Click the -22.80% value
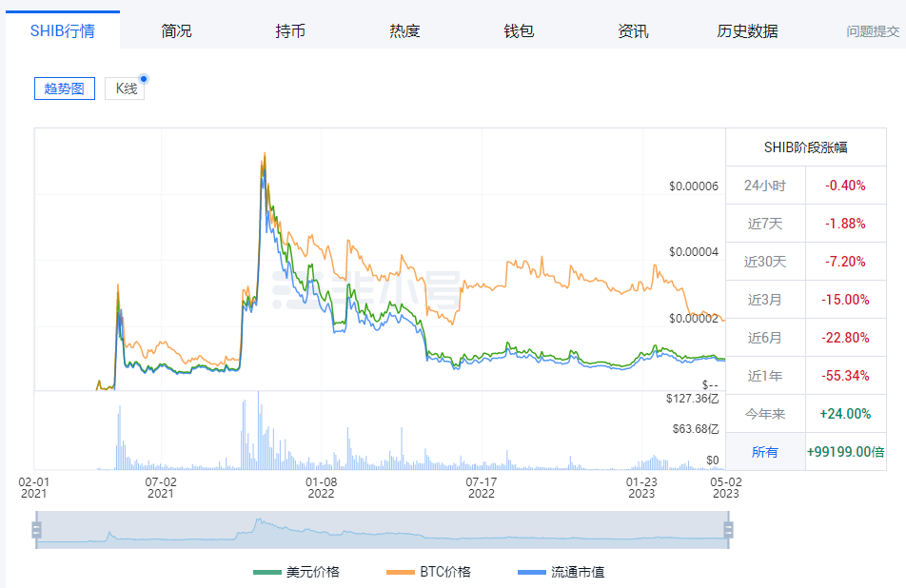This screenshot has height=588, width=906. pyautogui.click(x=845, y=338)
